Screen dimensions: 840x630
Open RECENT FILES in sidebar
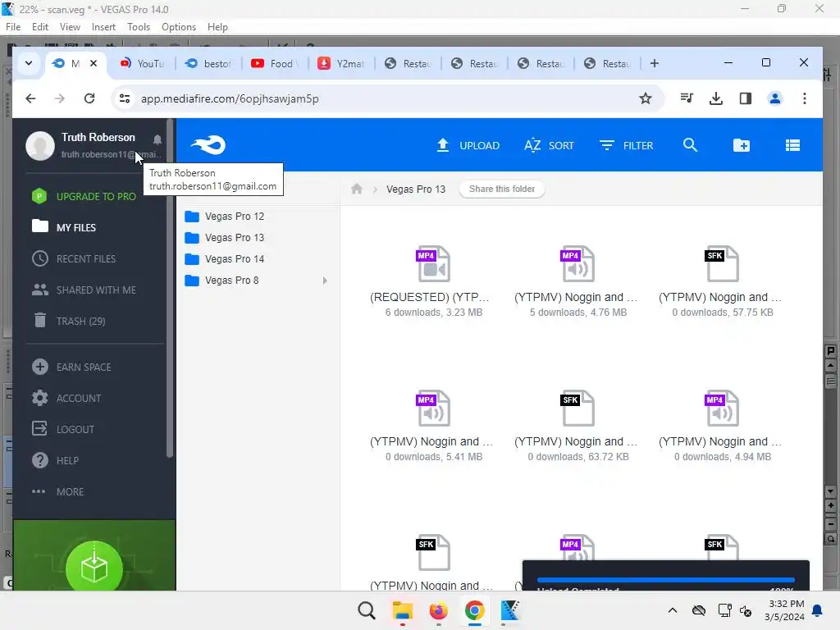(73, 258)
